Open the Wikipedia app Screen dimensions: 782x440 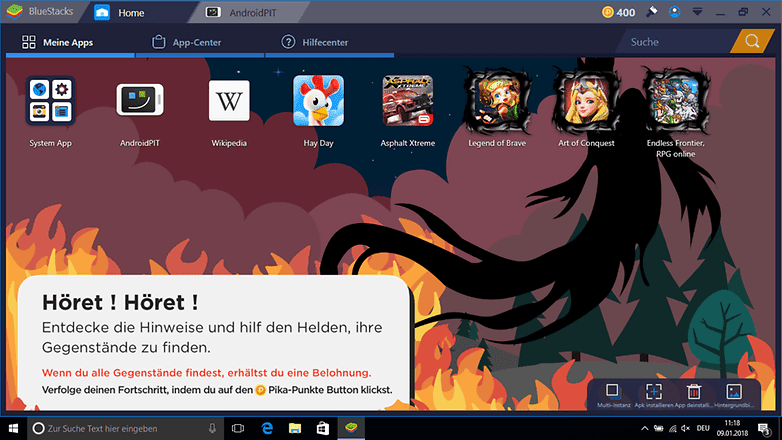[229, 101]
